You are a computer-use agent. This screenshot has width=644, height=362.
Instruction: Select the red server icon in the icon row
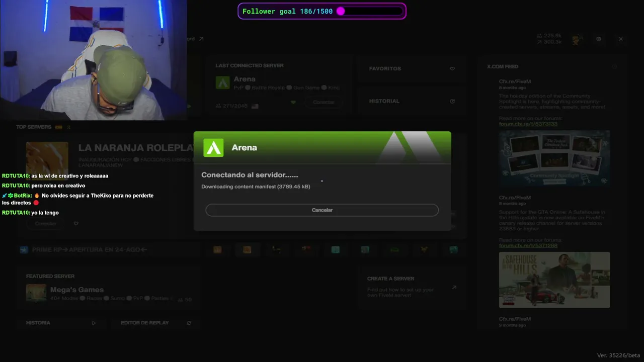click(306, 249)
